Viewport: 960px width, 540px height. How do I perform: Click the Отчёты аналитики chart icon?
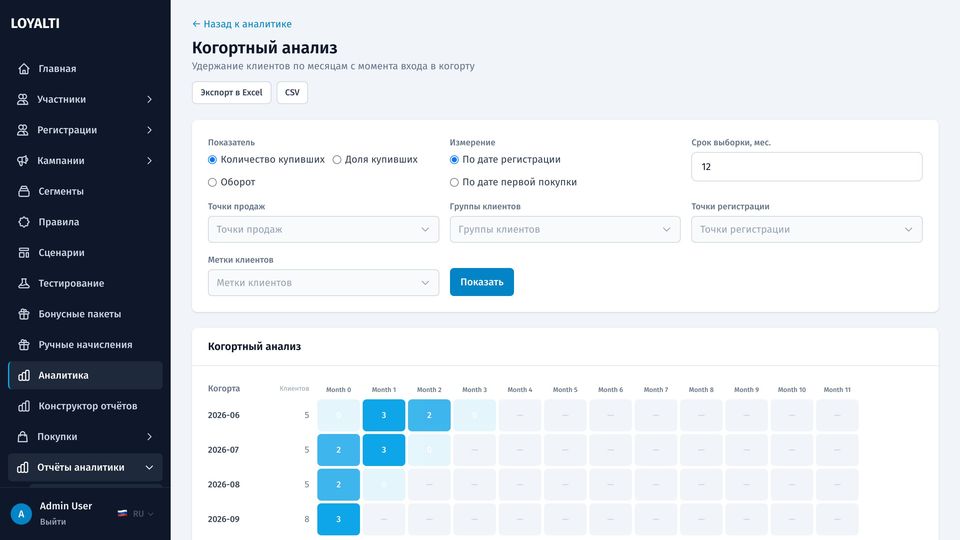click(x=23, y=467)
